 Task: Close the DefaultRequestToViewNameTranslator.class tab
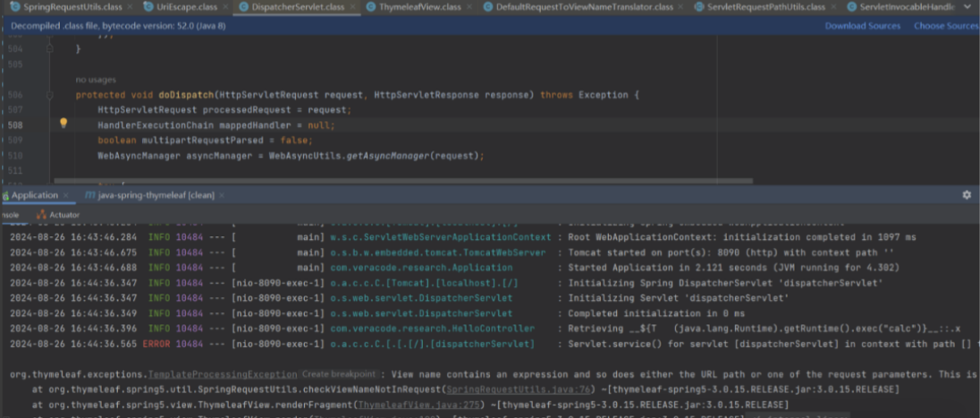click(x=682, y=7)
